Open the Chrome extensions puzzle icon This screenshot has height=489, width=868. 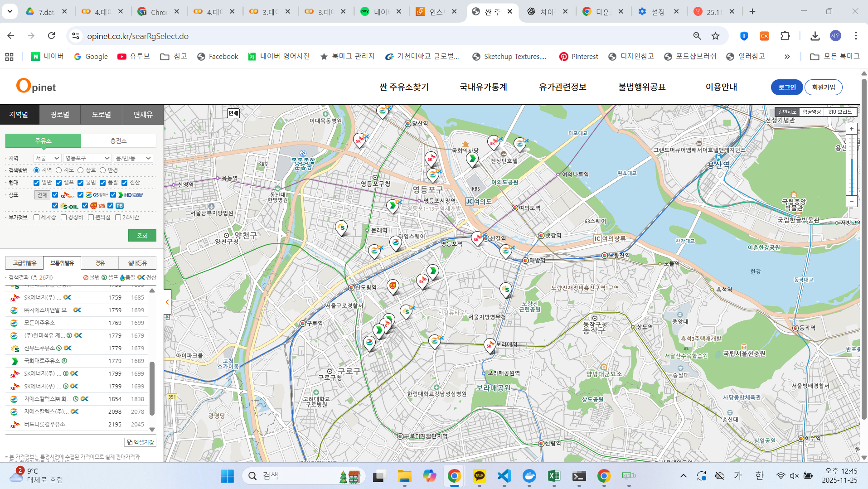(x=785, y=36)
